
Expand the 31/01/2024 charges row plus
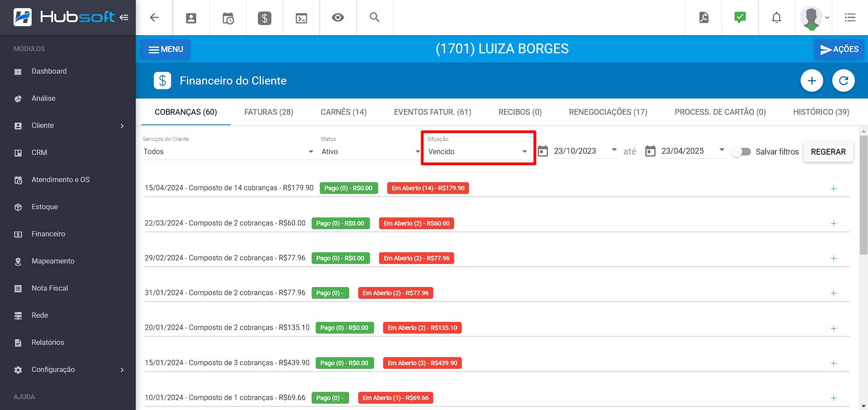[834, 293]
